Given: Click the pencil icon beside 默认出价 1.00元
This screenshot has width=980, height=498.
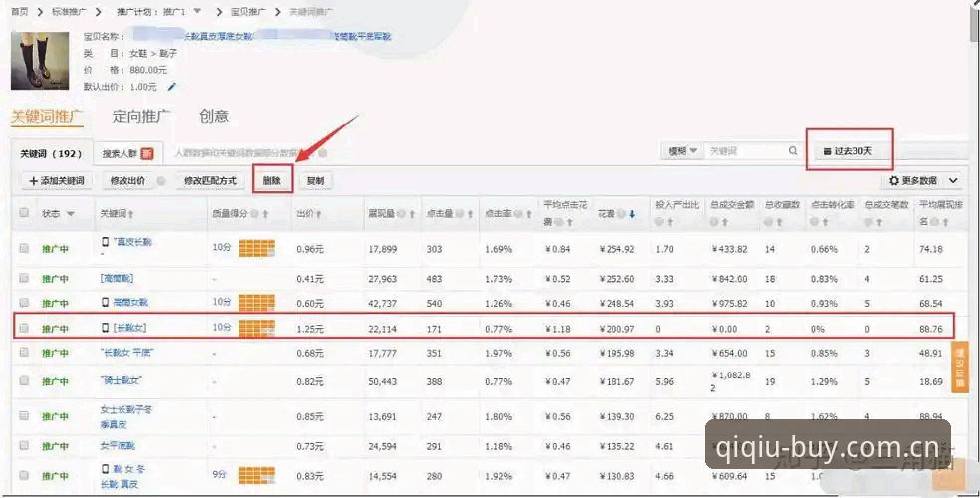Looking at the screenshot, I should (172, 87).
